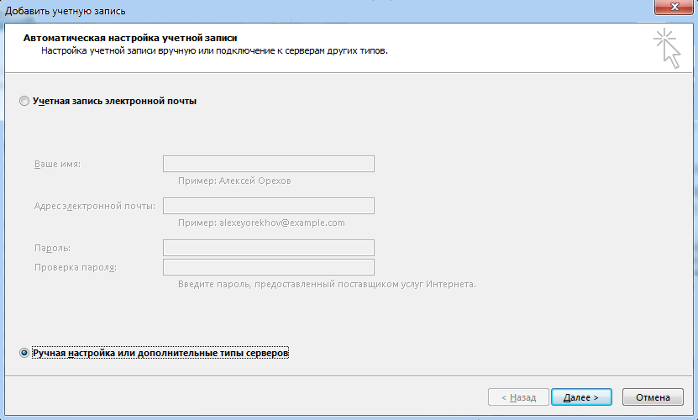Select the 'Учетная запись электронной почты' radio button
The width and height of the screenshot is (698, 420).
pyautogui.click(x=25, y=101)
